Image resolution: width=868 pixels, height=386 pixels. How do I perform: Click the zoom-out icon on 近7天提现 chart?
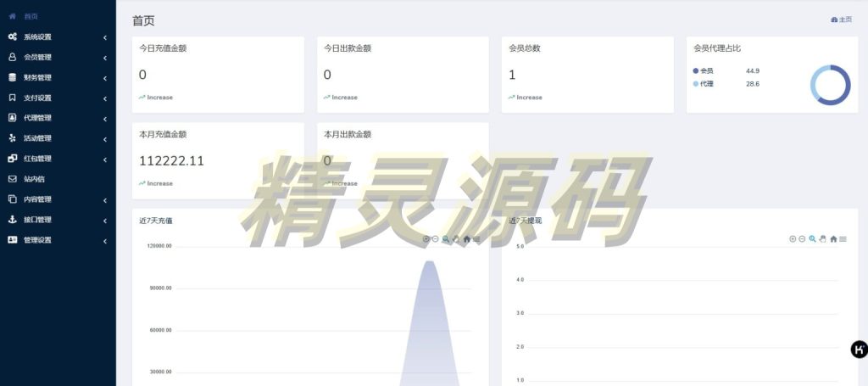(802, 238)
